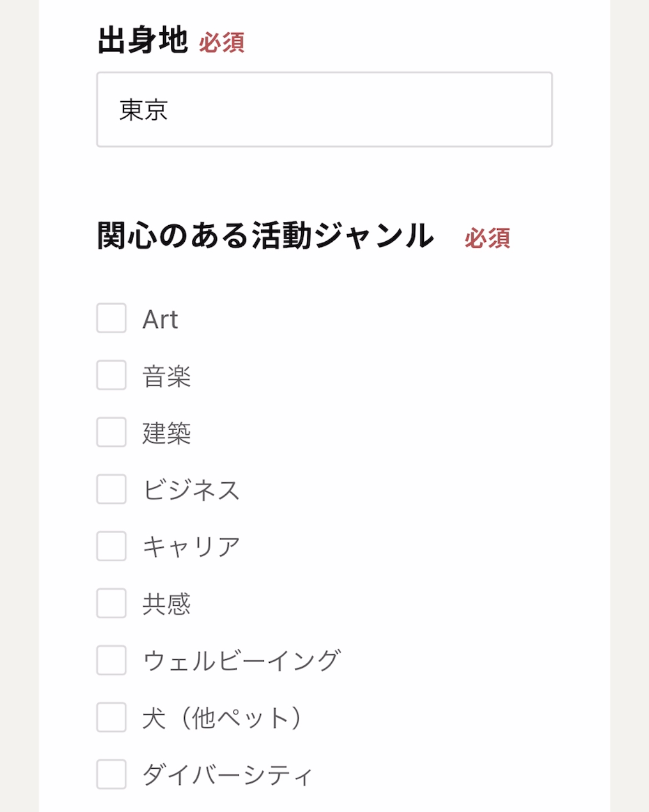
Task: Click the 犬（他ペット）option label text
Action: pos(222,718)
